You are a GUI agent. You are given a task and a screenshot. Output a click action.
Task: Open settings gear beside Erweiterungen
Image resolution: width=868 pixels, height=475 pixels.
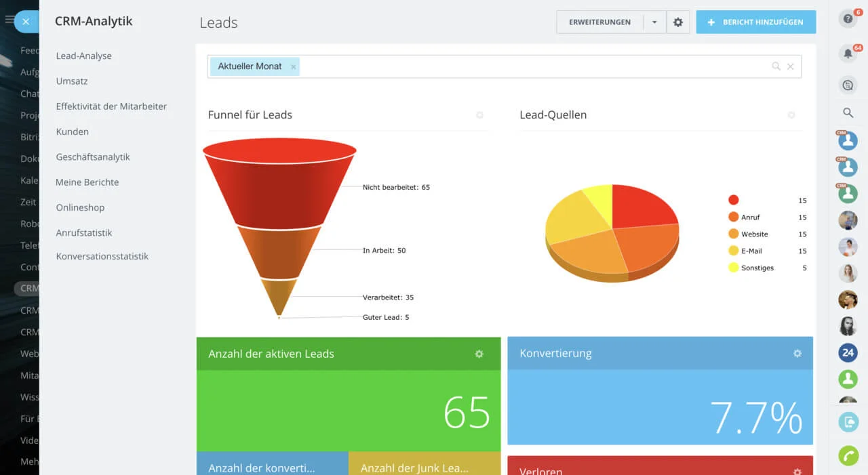[x=677, y=22]
